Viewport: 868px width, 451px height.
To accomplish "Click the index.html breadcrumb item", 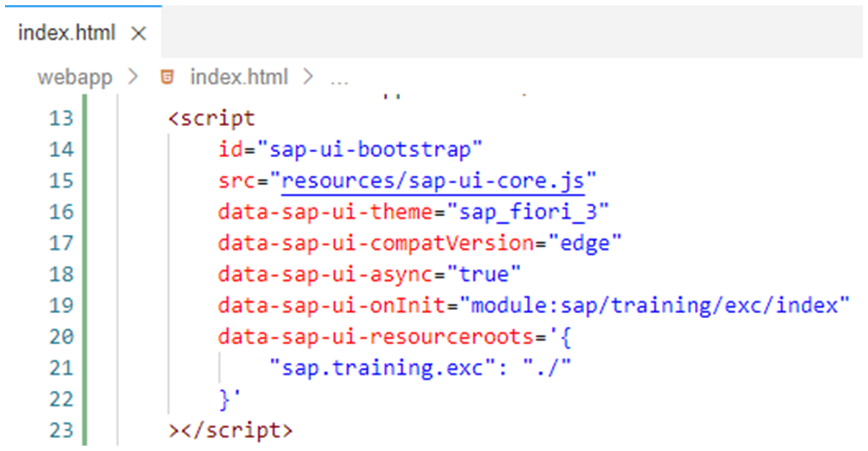I will click(x=239, y=77).
